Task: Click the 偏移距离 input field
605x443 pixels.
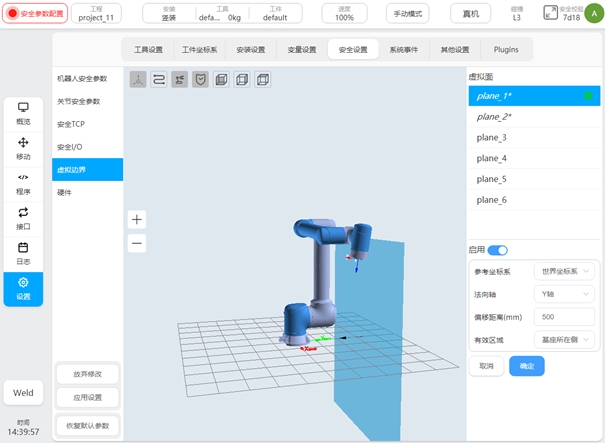Action: pyautogui.click(x=564, y=317)
